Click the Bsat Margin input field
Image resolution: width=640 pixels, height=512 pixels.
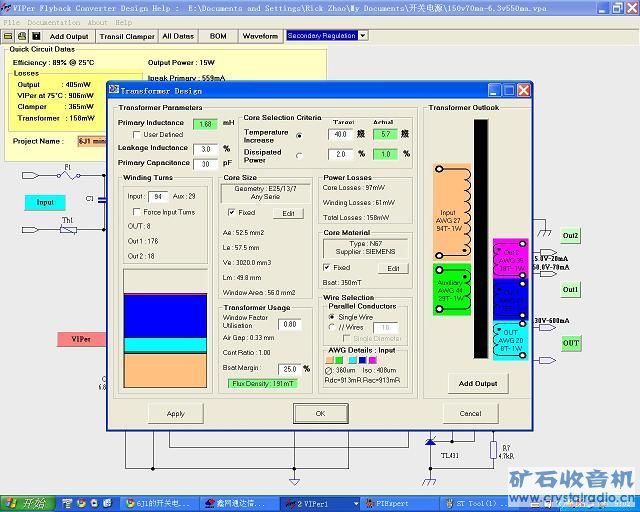tap(289, 369)
